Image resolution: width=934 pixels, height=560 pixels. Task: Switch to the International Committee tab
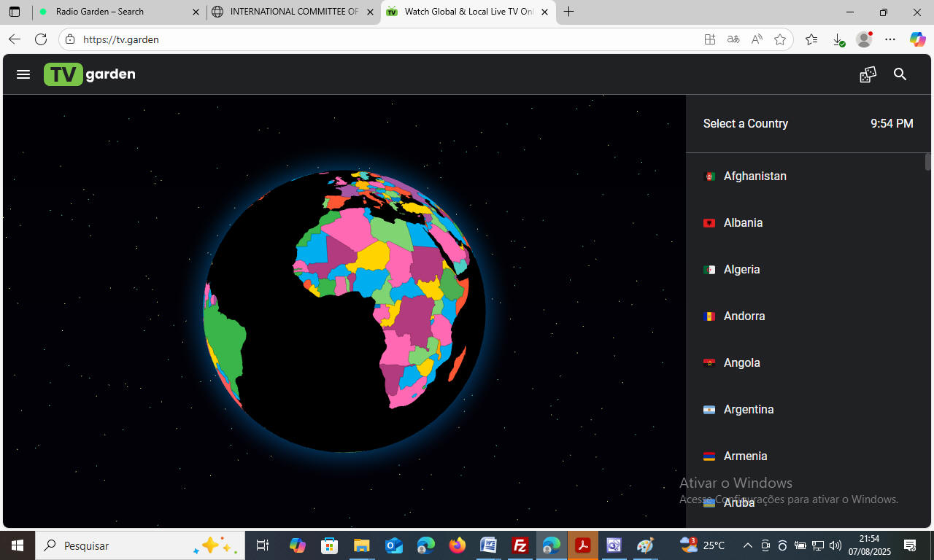click(292, 12)
